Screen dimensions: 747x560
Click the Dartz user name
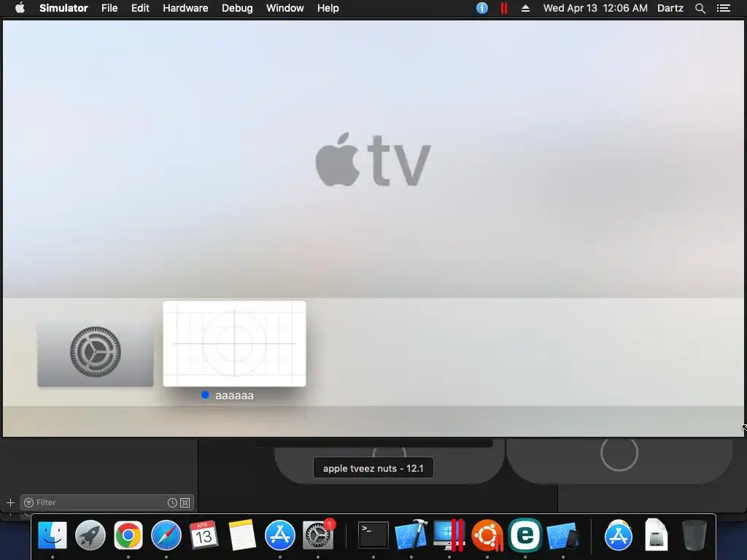click(670, 8)
